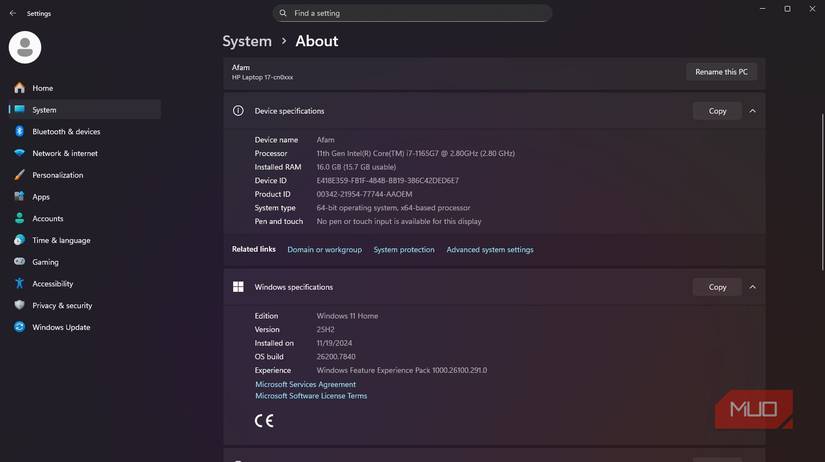This screenshot has width=825, height=462.
Task: Click the Experience value text
Action: pos(401,370)
